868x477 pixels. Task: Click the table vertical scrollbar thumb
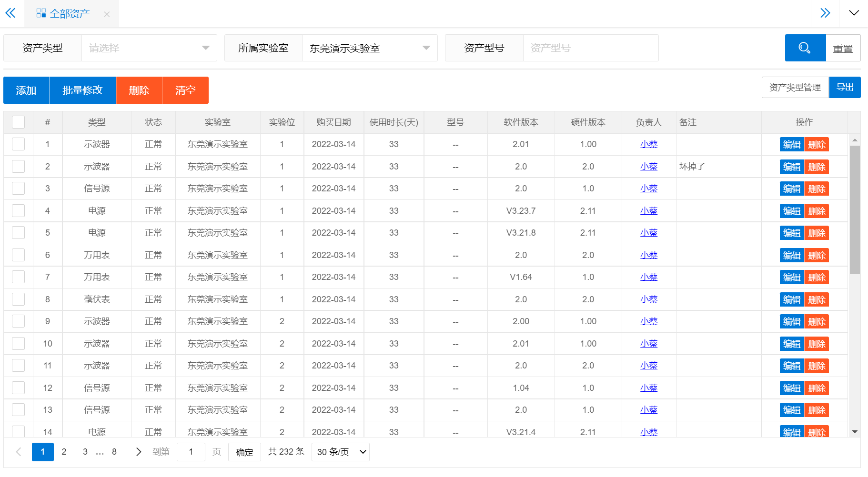click(x=855, y=209)
